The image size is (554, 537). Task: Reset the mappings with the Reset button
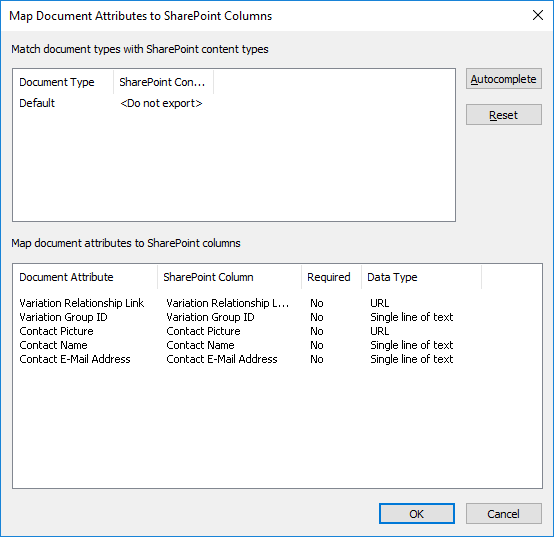(x=503, y=114)
